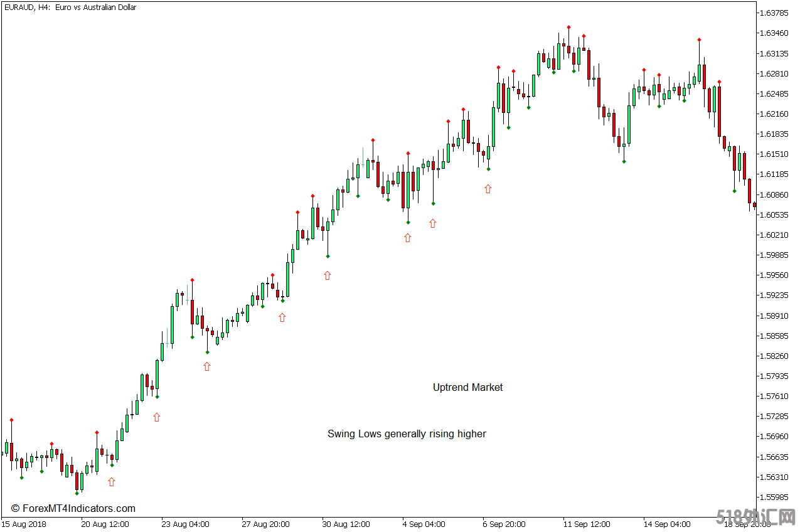Select "Swing Lows generally rising higher" annotation
The width and height of the screenshot is (800, 532).
click(x=407, y=434)
